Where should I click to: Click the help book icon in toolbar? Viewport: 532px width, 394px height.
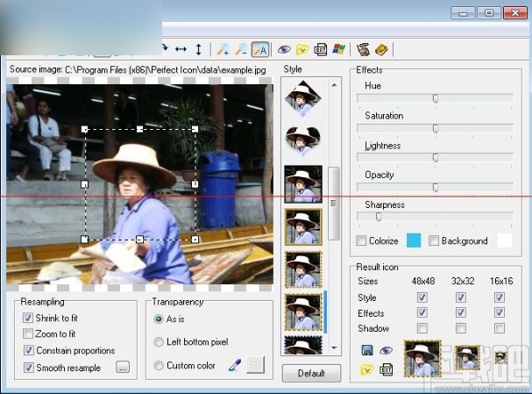coord(381,50)
